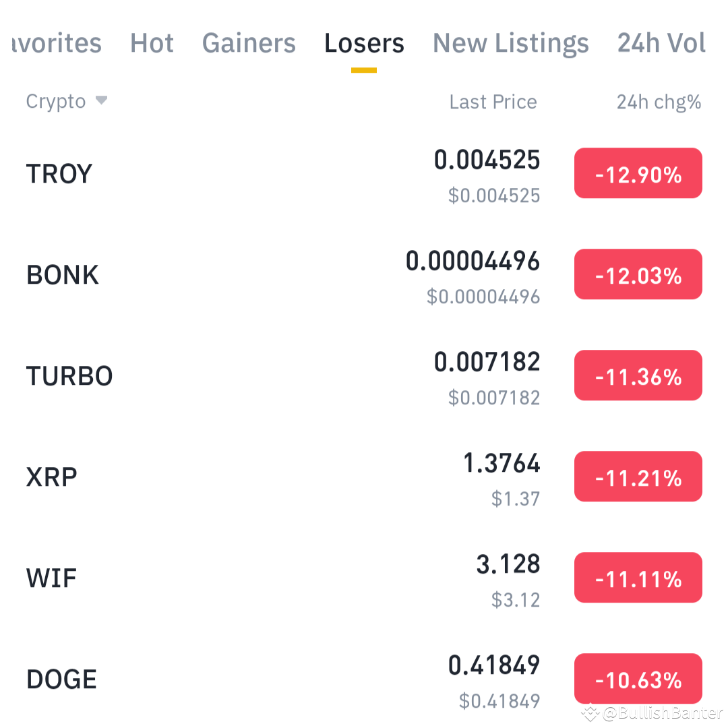Click DOGE's red -10.63% change badge

[638, 679]
